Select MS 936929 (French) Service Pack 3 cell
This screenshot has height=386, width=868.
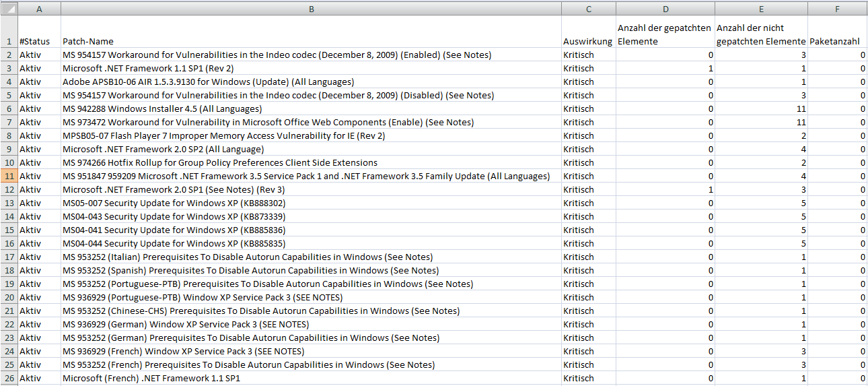pyautogui.click(x=311, y=351)
